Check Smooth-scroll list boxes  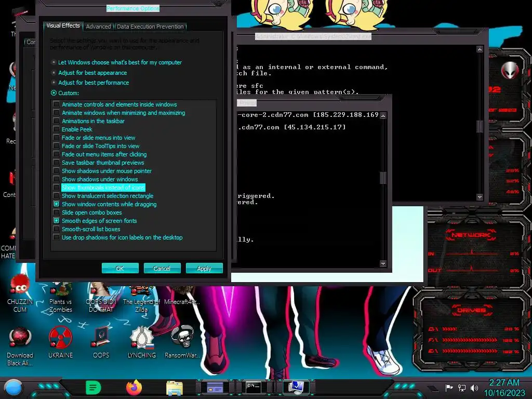[x=56, y=229]
